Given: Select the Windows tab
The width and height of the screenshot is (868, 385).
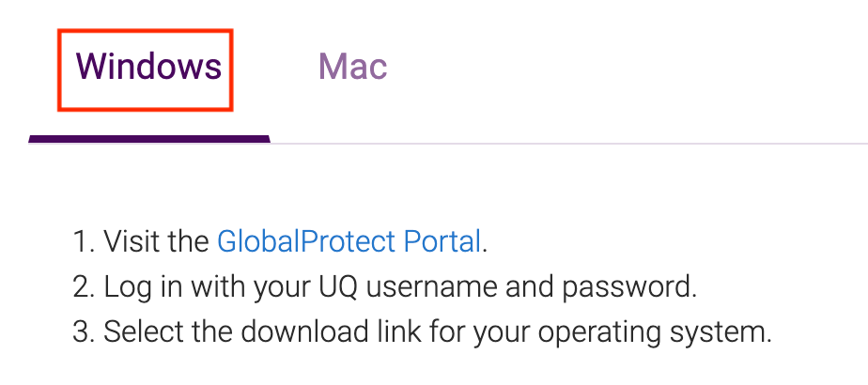Looking at the screenshot, I should tap(148, 67).
